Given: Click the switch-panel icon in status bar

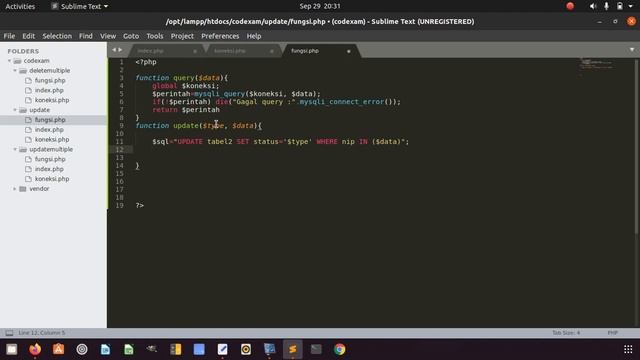Looking at the screenshot, I should pyautogui.click(x=9, y=333).
